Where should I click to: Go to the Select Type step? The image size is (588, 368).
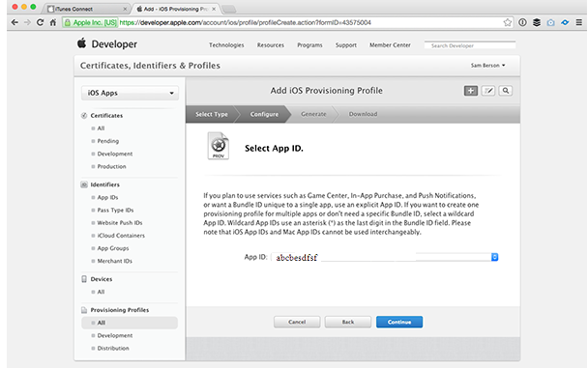tap(212, 114)
